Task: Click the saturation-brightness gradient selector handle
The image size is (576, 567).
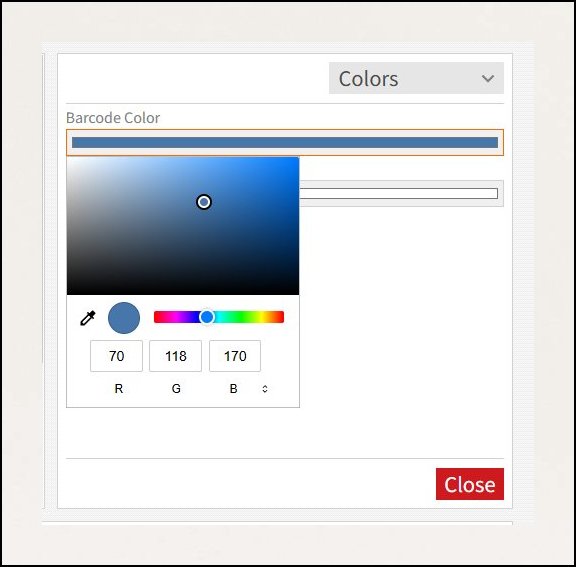Action: coord(204,202)
